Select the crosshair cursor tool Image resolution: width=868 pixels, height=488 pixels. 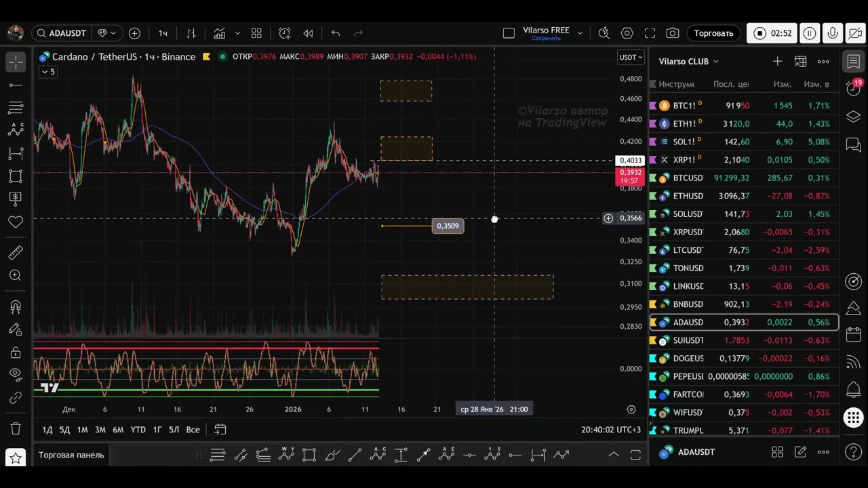(16, 62)
